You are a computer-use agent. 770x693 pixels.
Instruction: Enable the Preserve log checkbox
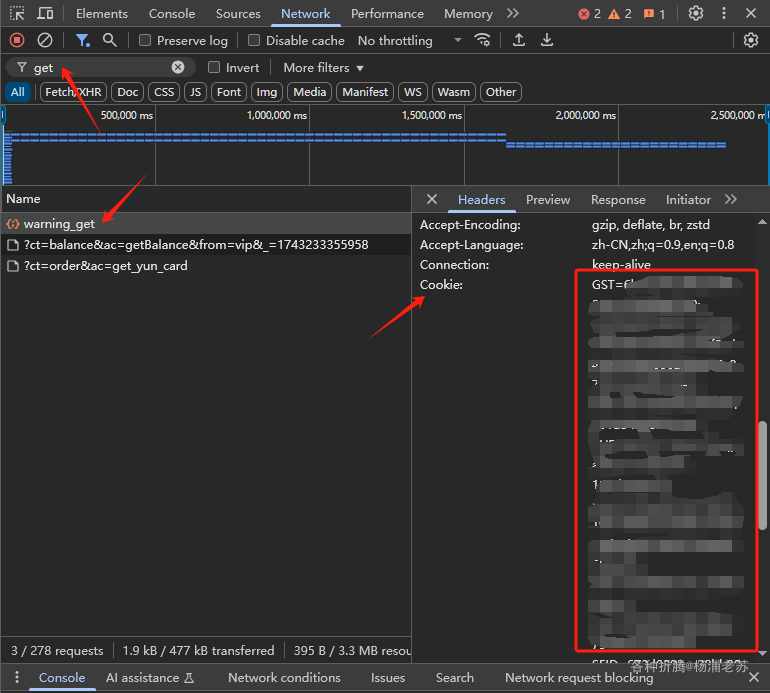(x=146, y=41)
